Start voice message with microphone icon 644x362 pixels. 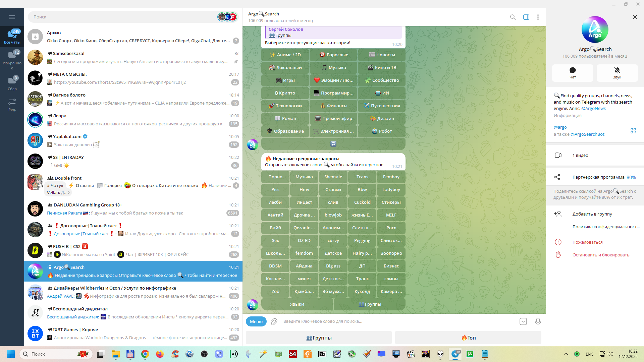[x=538, y=321]
